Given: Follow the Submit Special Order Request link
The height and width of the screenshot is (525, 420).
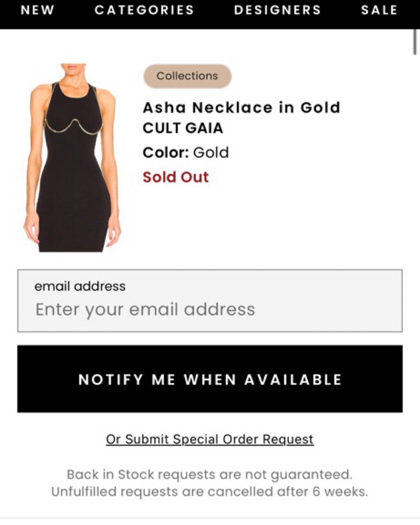Looking at the screenshot, I should (210, 439).
